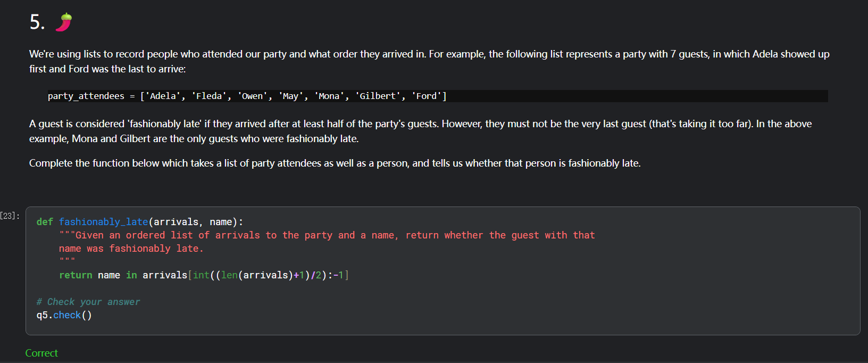The image size is (868, 363).
Task: Place cursor on fashionably_late function name
Action: click(x=103, y=222)
